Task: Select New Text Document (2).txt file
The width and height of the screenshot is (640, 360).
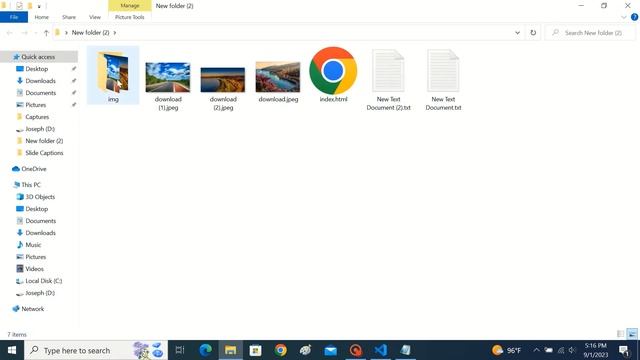Action: tap(388, 80)
